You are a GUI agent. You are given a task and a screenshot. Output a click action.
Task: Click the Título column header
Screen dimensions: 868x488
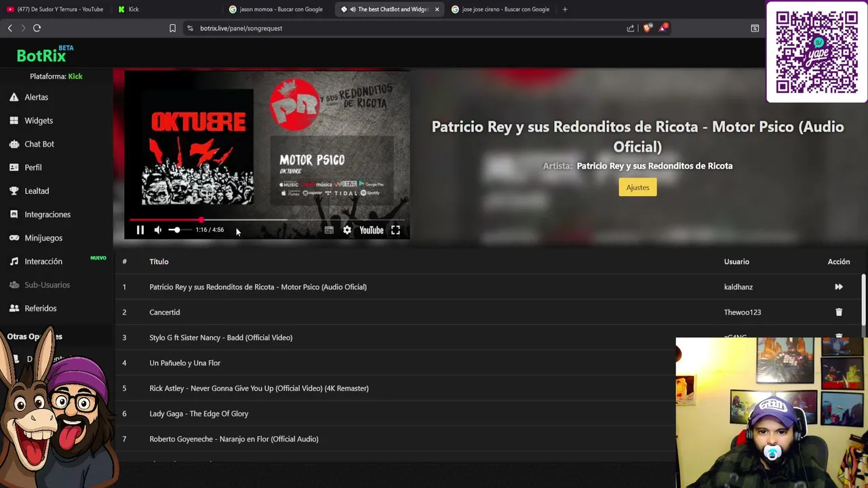[159, 262]
